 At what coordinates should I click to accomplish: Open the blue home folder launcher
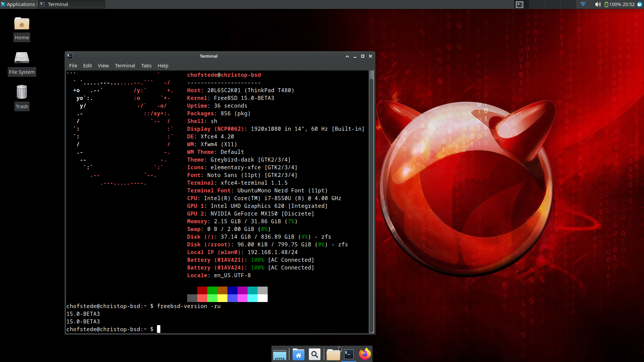tap(298, 354)
